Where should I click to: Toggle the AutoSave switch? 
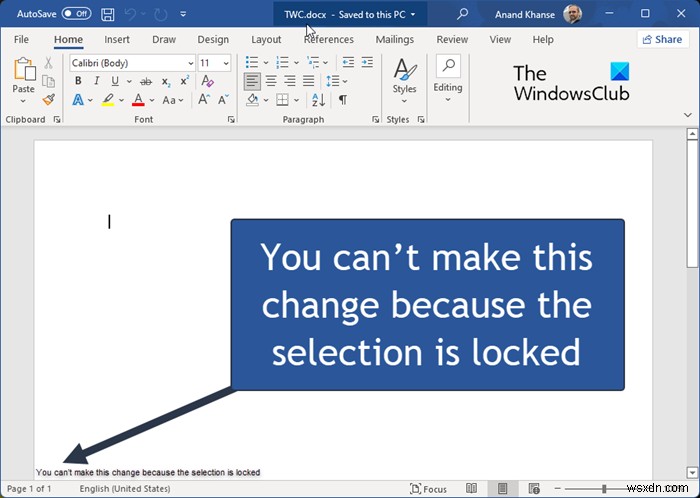76,14
